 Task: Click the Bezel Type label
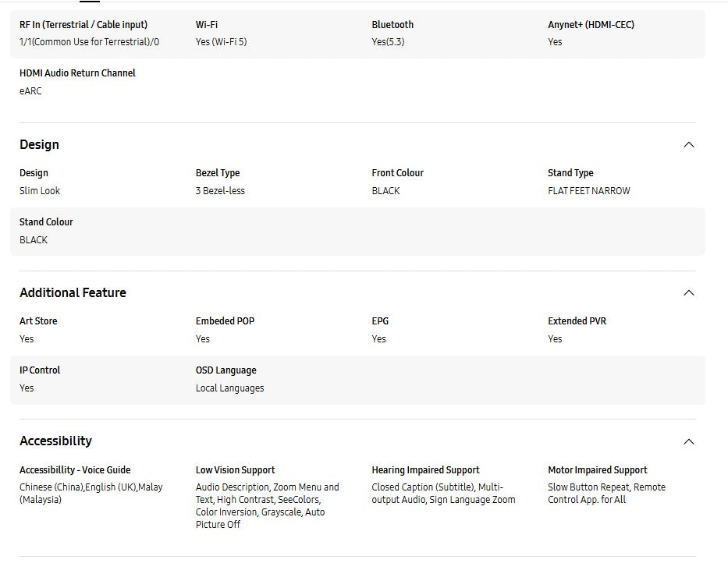[x=218, y=173]
